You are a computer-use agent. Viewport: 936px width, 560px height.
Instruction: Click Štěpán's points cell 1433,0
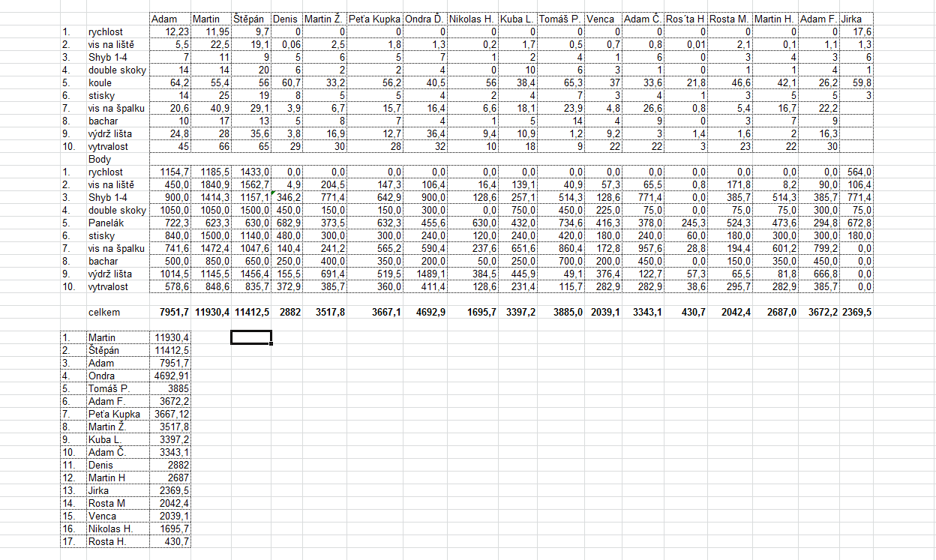click(x=251, y=172)
